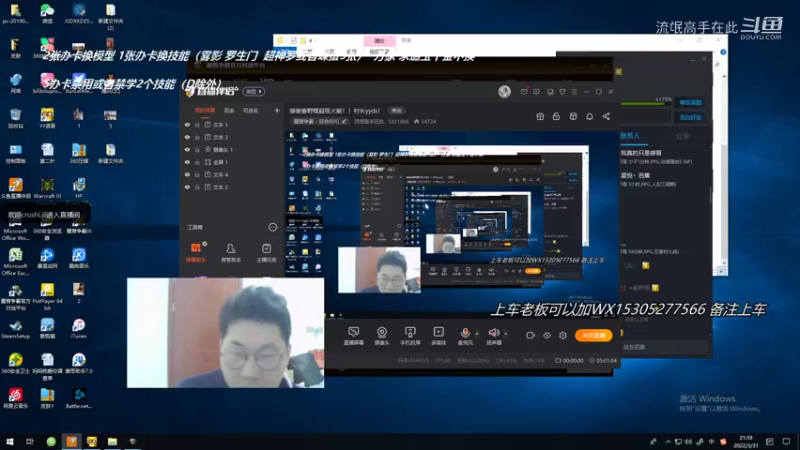Mute the 麦克风 microphone
The image size is (800, 450).
[465, 336]
